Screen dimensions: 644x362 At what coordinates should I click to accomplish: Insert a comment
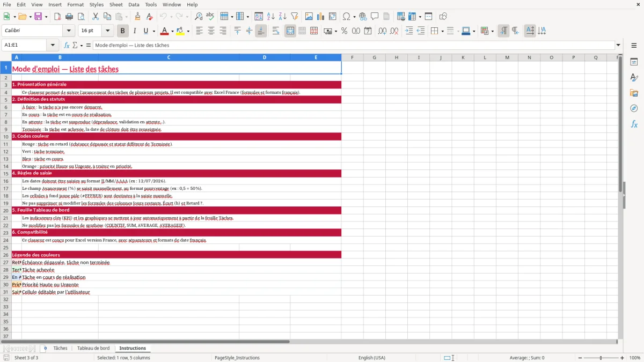point(375,17)
